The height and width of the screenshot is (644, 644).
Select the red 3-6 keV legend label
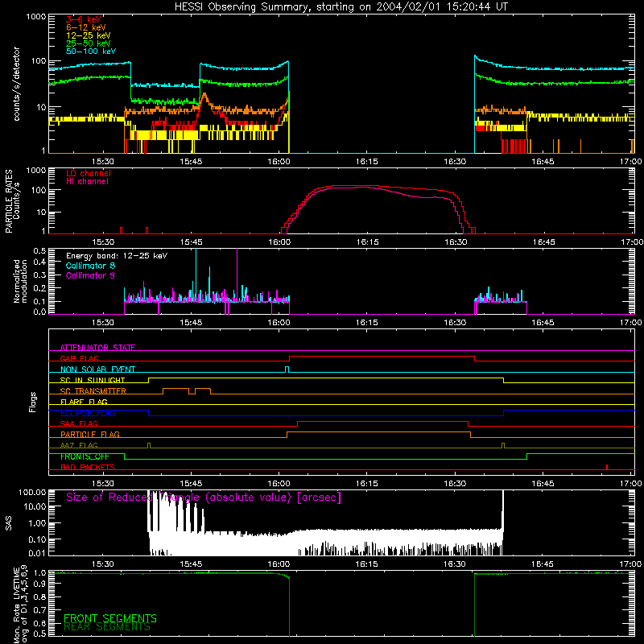pos(84,19)
